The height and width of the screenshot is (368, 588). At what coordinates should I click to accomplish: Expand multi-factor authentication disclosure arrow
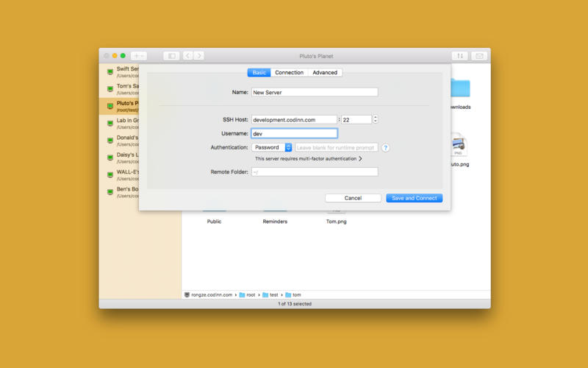pyautogui.click(x=360, y=158)
